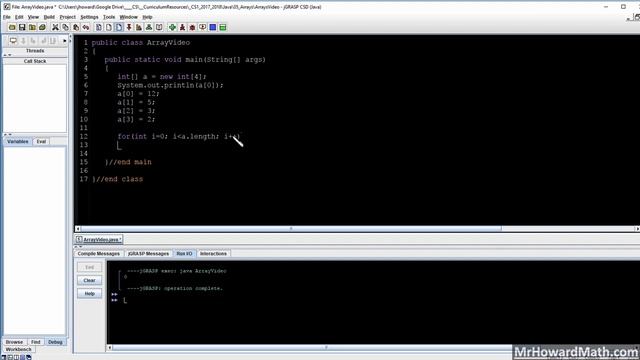Click the Save floppy disk icon

point(22,27)
